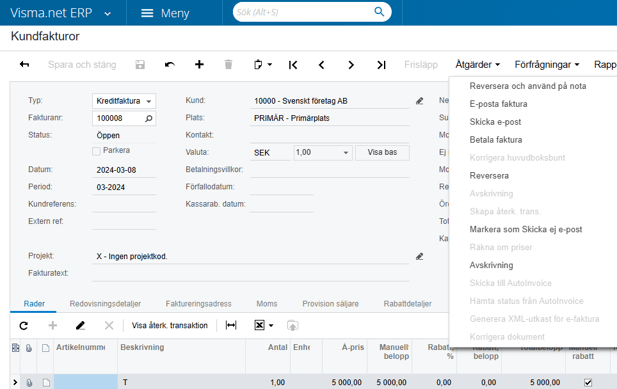Click the Period field 03-2024
Image resolution: width=617 pixels, height=389 pixels.
pos(124,187)
